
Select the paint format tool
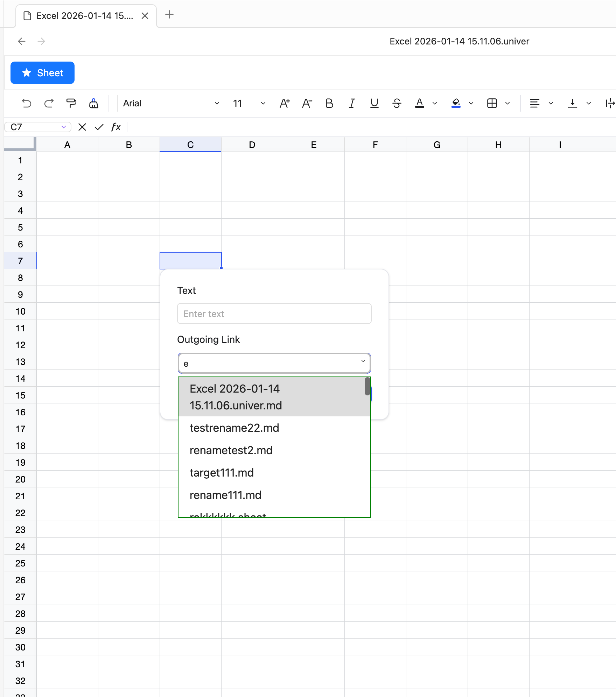[71, 103]
